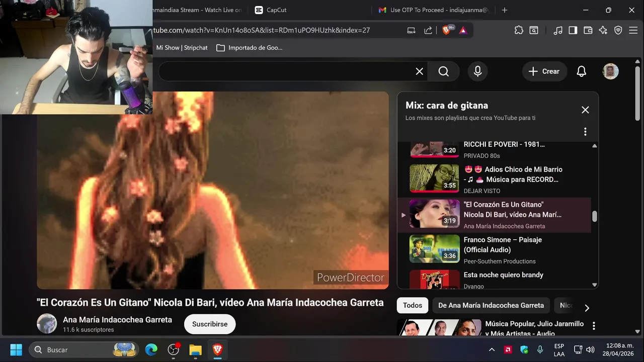Select Adios Chico de Mi Barrio video thumbnail
Image resolution: width=644 pixels, height=362 pixels.
[435, 178]
